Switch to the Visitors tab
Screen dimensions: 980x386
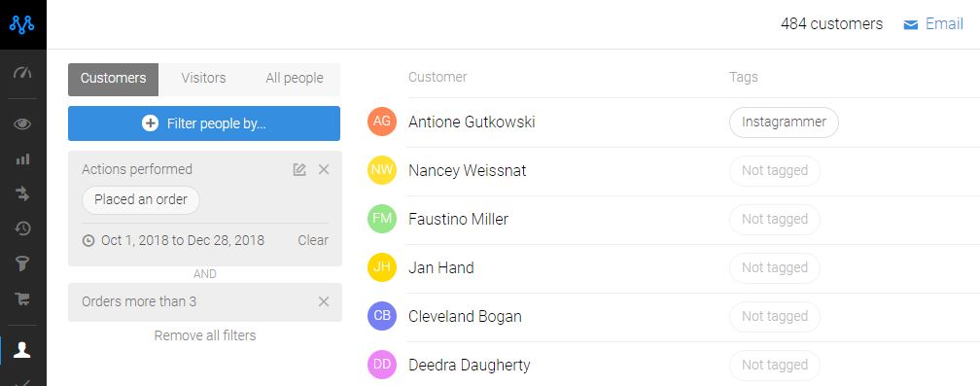pyautogui.click(x=204, y=79)
